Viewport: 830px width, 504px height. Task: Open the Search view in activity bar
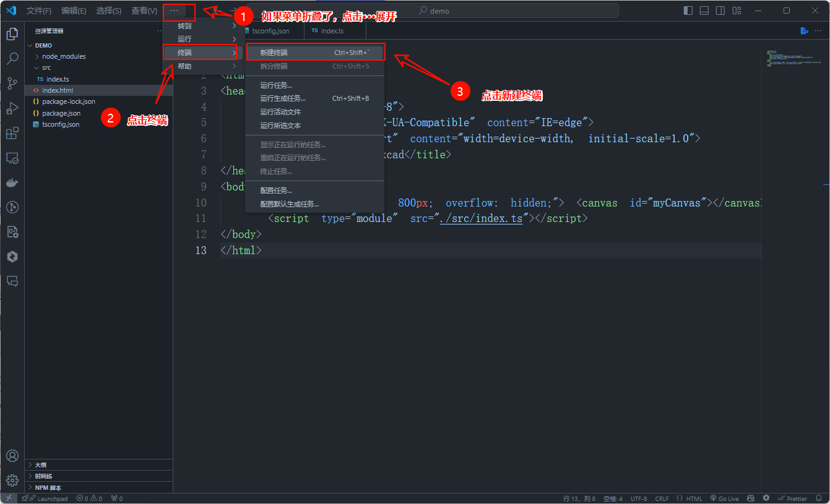pos(12,59)
